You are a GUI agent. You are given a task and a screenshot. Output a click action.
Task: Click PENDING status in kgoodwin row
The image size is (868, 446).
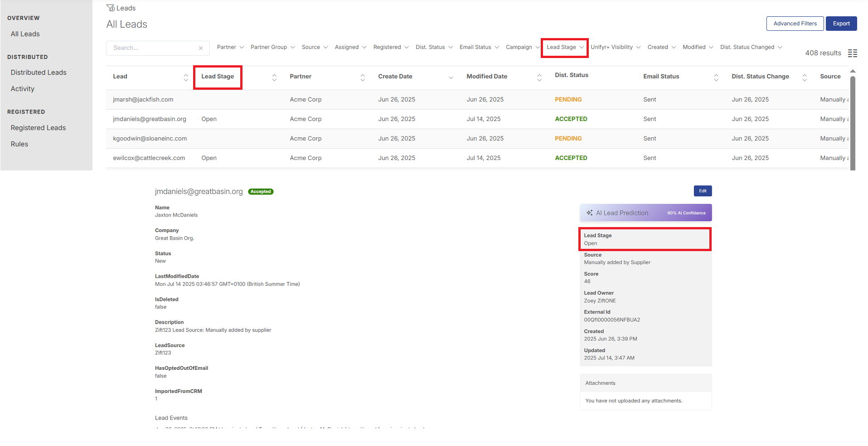(x=568, y=139)
